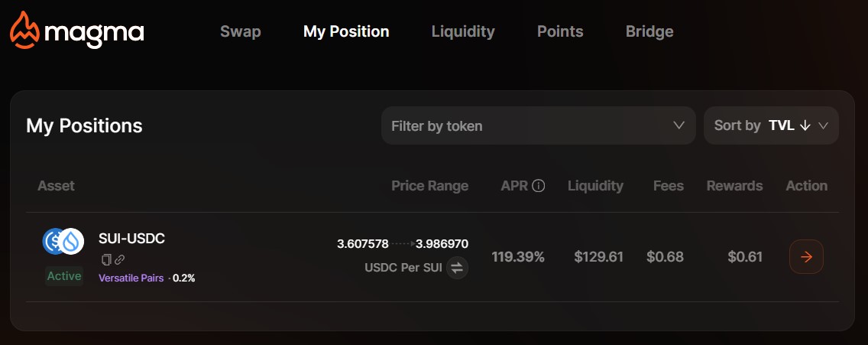868x345 pixels.
Task: Open the Liquidity tab
Action: click(463, 31)
